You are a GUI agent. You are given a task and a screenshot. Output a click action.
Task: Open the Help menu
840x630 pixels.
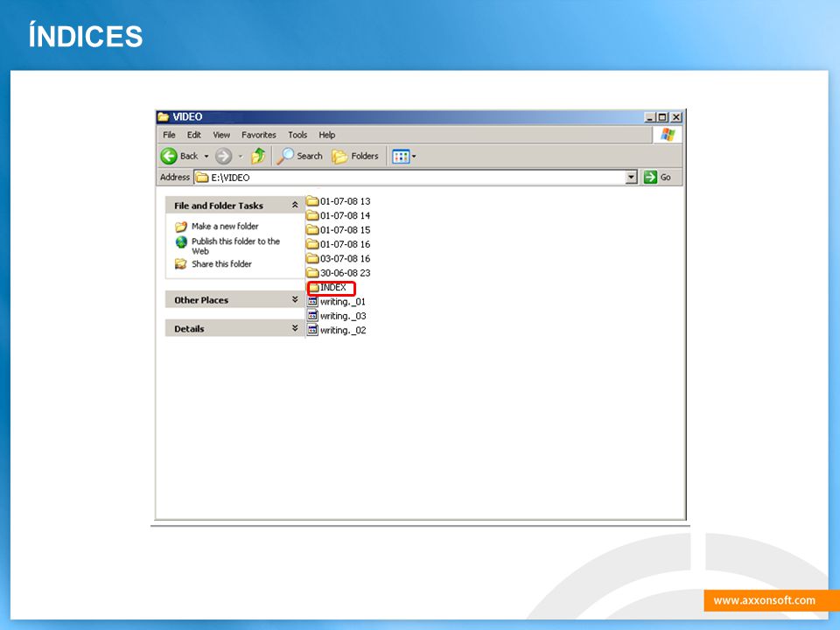326,135
